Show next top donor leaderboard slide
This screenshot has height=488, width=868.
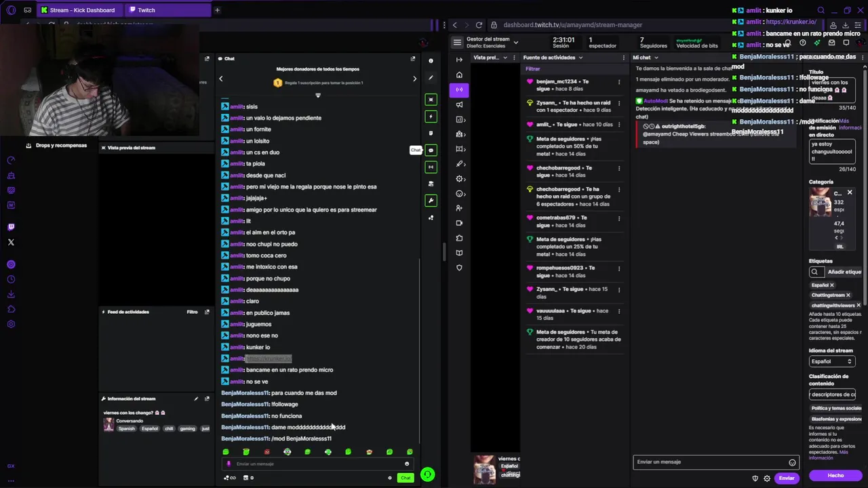coord(414,79)
